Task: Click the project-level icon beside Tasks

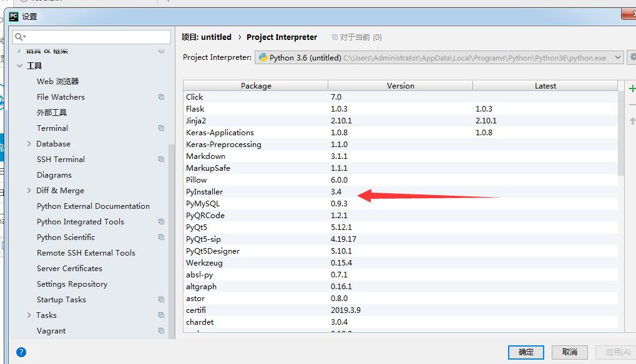Action: 161,315
